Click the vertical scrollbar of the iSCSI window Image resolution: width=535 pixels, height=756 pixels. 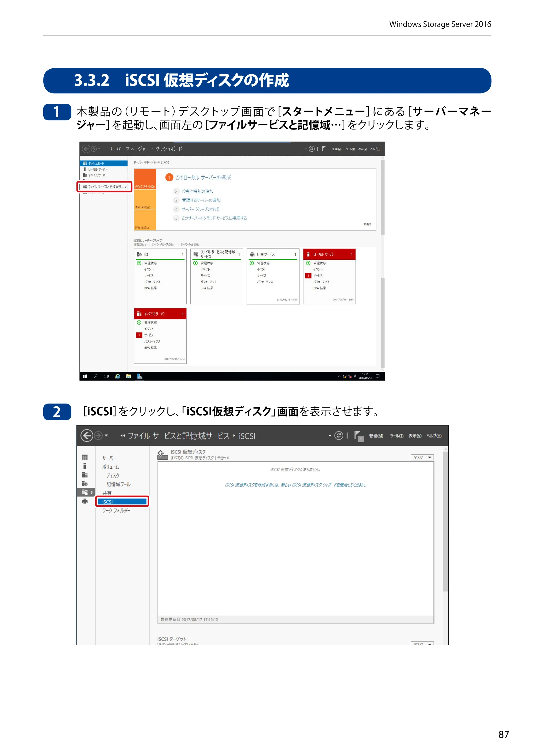[x=445, y=522]
